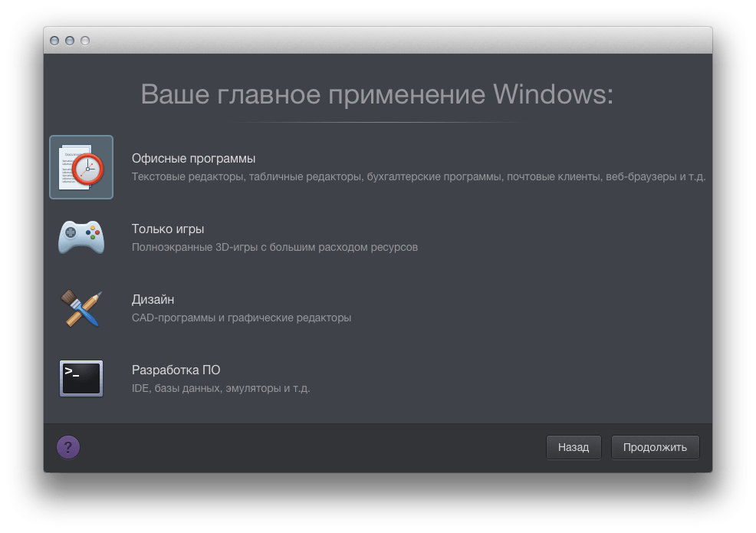The height and width of the screenshot is (533, 756).
Task: Click the Назад button
Action: pyautogui.click(x=574, y=447)
